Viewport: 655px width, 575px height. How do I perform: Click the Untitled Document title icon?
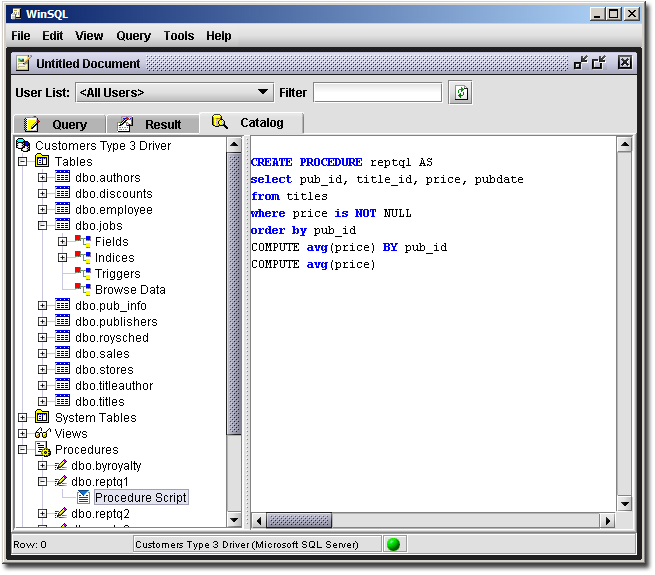pos(23,63)
